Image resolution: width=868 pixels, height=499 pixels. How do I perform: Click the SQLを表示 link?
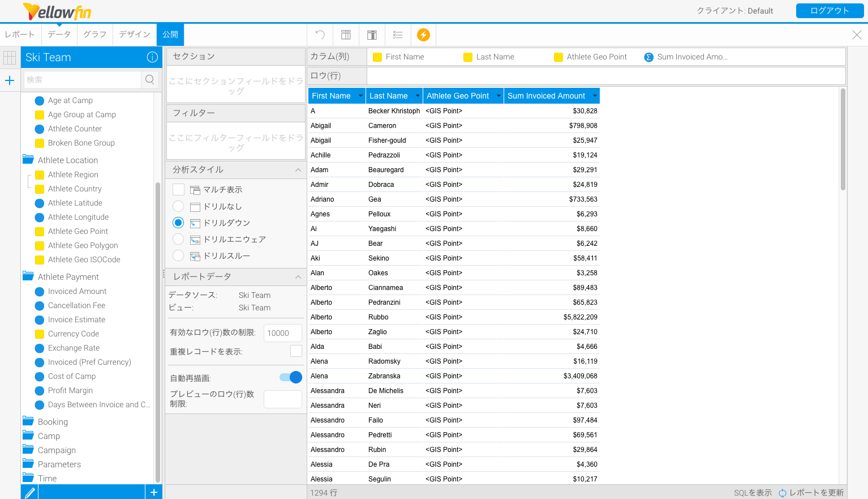pos(753,493)
